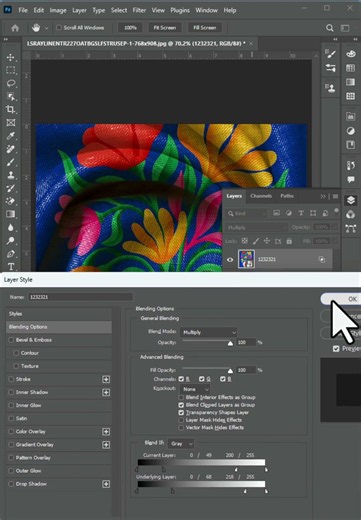The image size is (361, 520).
Task: Hide layer 1232321 with eye icon
Action: [230, 260]
